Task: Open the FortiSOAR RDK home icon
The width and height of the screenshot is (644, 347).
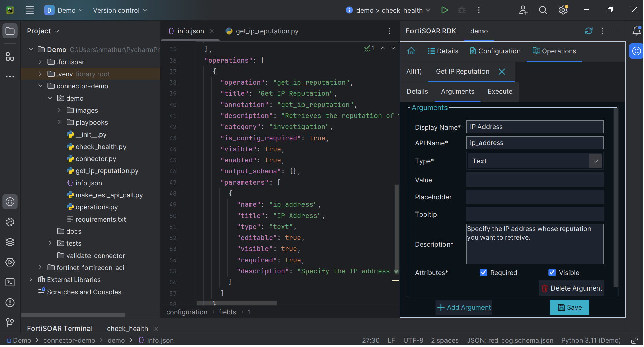Action: click(411, 51)
